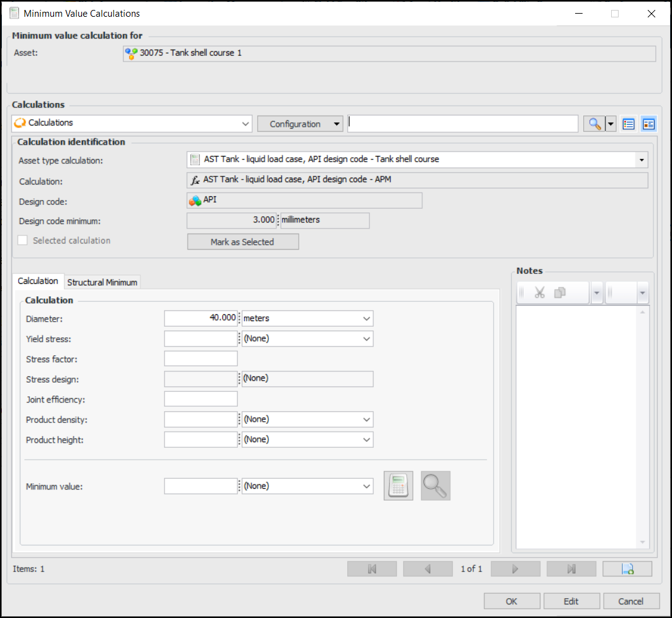672x618 pixels.
Task: Click the magnifier icon beside the calculator
Action: [x=435, y=486]
